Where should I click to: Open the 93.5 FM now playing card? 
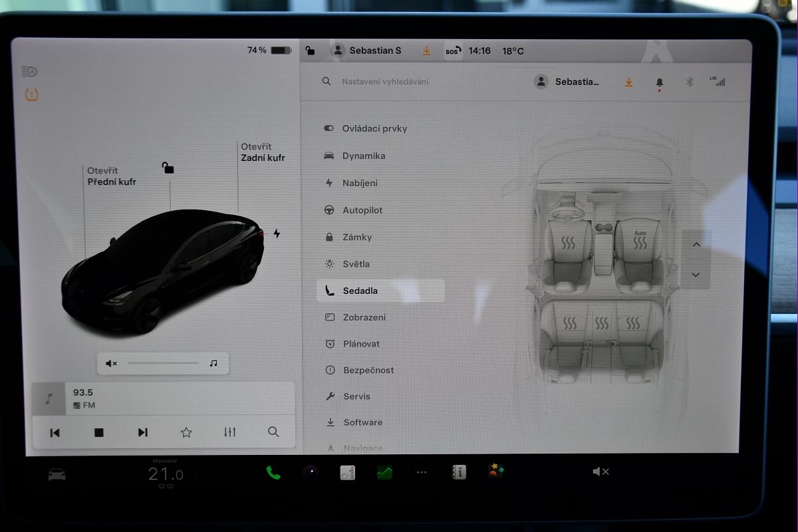pyautogui.click(x=163, y=398)
